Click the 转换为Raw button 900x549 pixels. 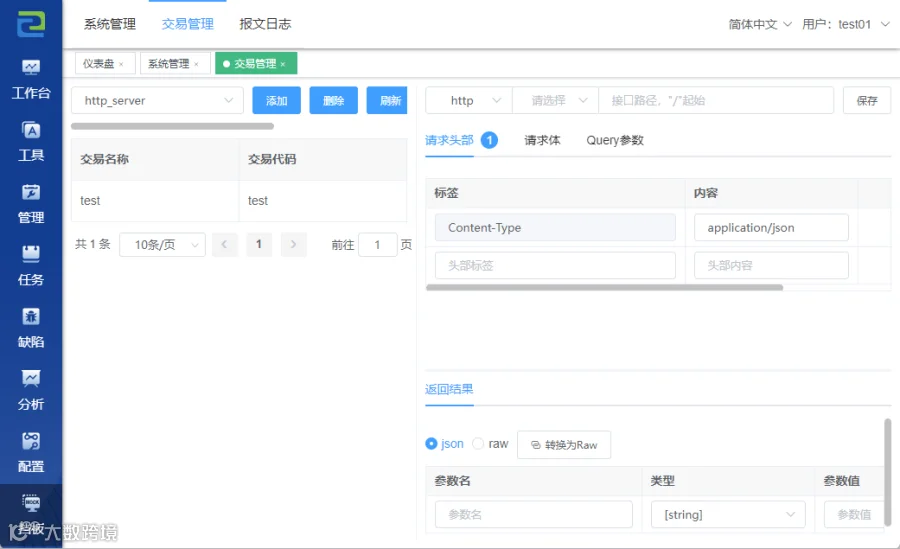(x=564, y=445)
